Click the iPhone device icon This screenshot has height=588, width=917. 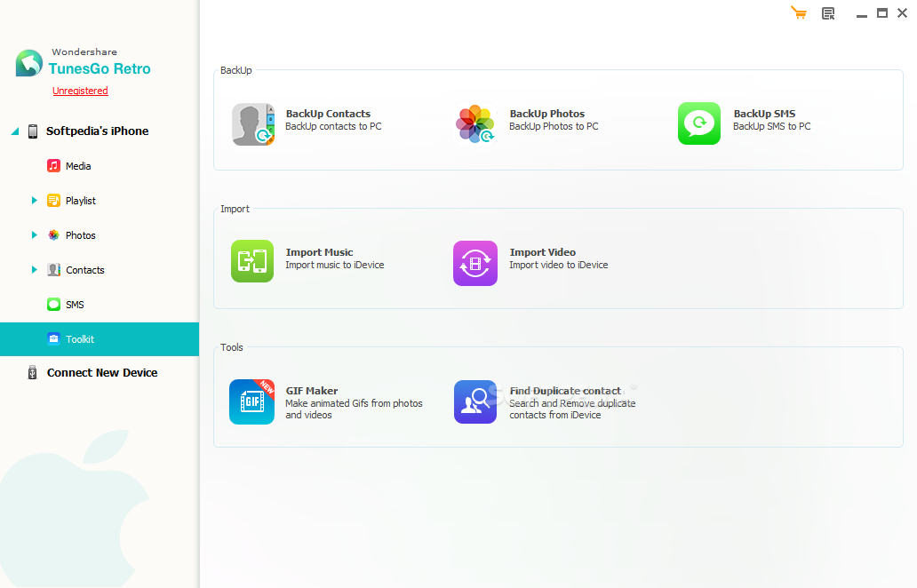[33, 131]
